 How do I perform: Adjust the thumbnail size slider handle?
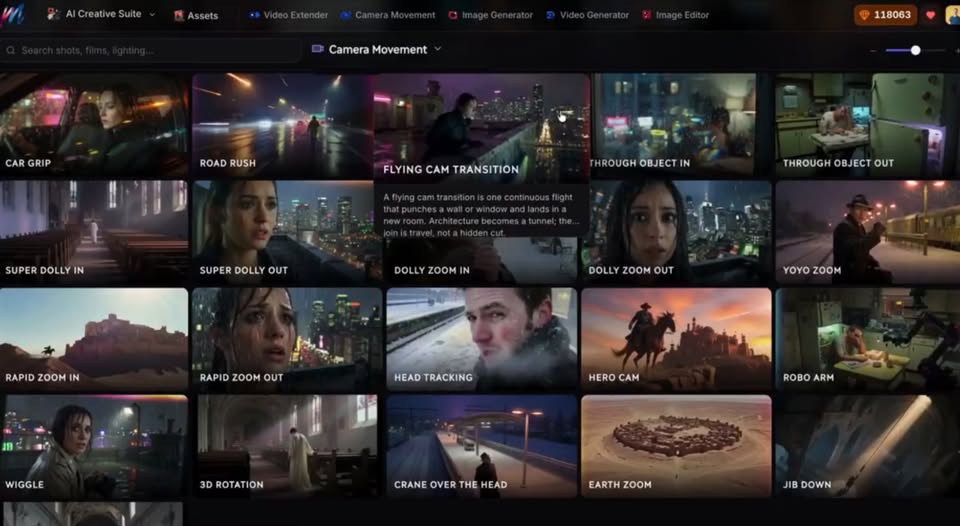[915, 50]
